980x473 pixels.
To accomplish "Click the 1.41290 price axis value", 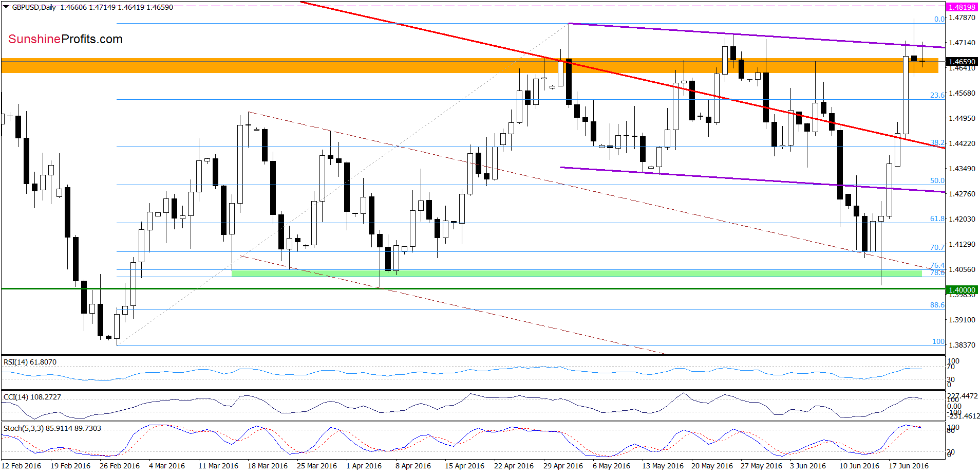I will pos(962,244).
